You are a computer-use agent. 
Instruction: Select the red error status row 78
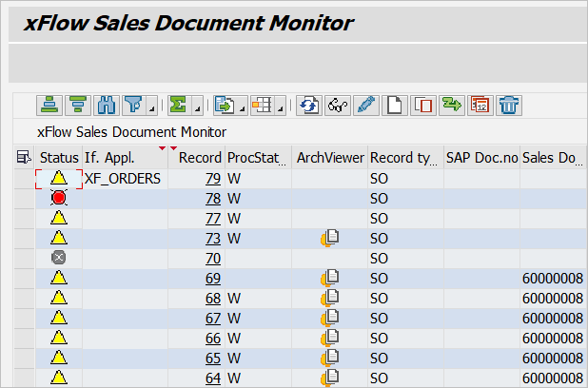59,198
